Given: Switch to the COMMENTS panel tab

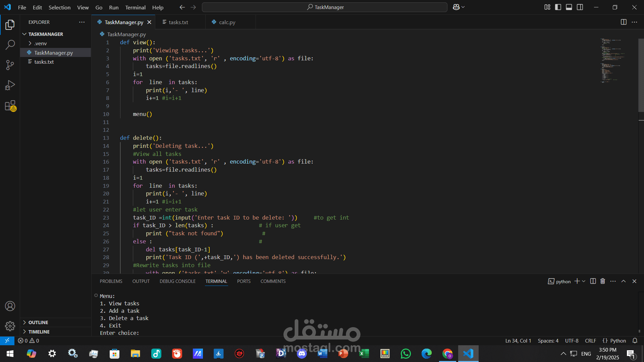Looking at the screenshot, I should coord(273,281).
